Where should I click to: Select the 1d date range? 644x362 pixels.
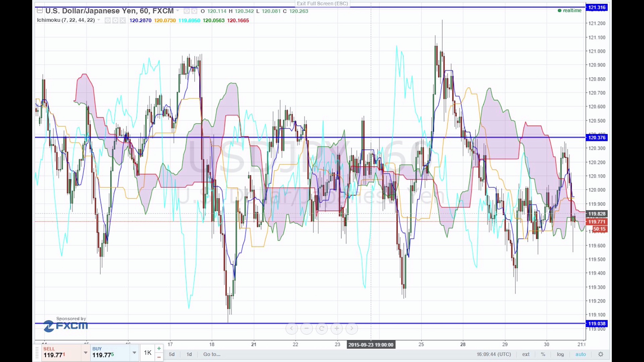189,354
